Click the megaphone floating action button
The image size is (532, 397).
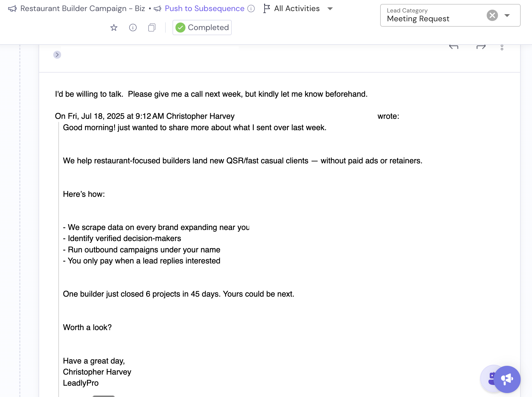tap(507, 379)
